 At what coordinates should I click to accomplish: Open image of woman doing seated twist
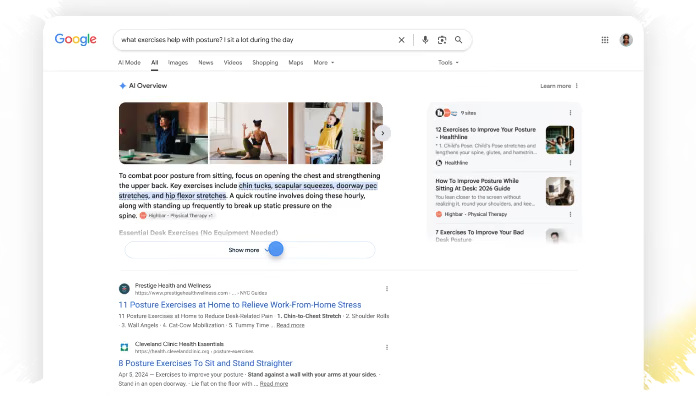tap(248, 133)
